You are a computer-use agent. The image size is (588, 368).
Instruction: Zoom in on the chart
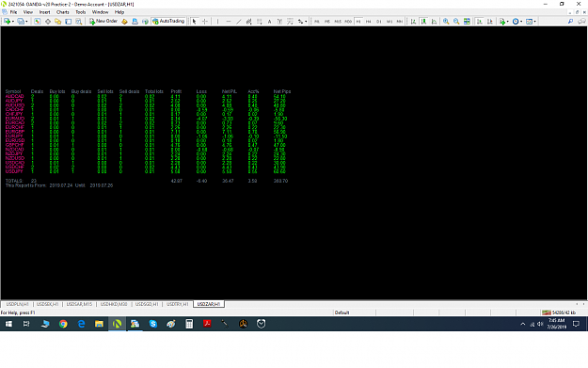pos(446,22)
